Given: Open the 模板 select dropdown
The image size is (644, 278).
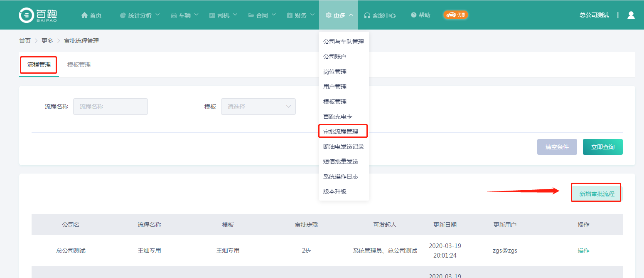Looking at the screenshot, I should point(258,107).
